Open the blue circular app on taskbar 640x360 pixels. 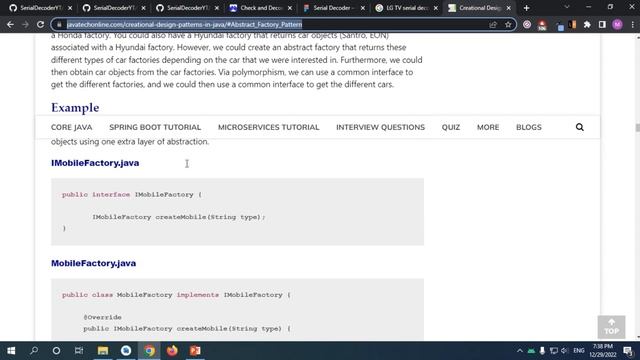[126, 351]
